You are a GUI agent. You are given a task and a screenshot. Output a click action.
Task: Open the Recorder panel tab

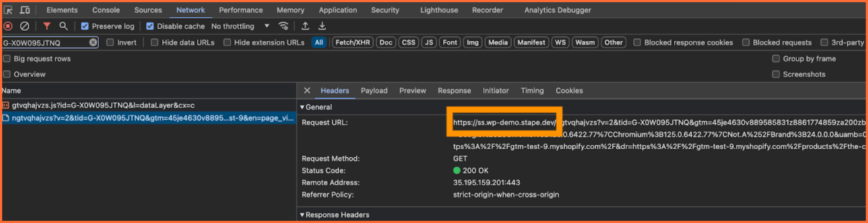point(488,10)
